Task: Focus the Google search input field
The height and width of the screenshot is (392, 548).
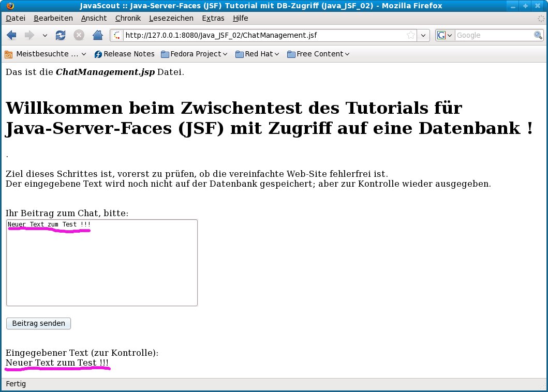Action: coord(494,35)
